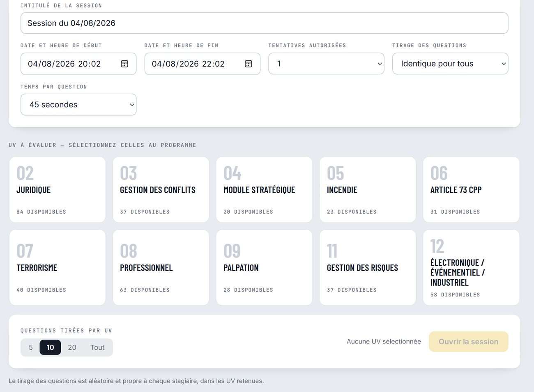Click the '84 disponibles' count text
The height and width of the screenshot is (392, 534).
coord(41,212)
